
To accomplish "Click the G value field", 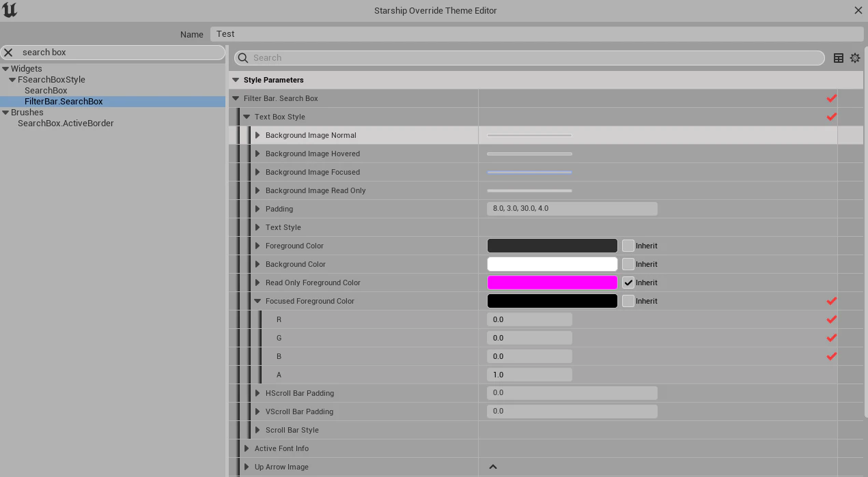I will 529,338.
